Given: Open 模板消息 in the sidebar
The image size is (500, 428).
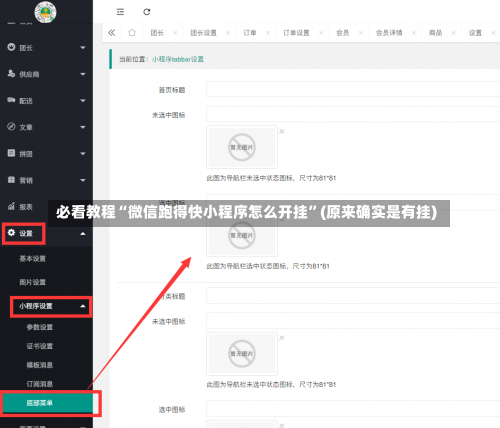Looking at the screenshot, I should coord(40,365).
